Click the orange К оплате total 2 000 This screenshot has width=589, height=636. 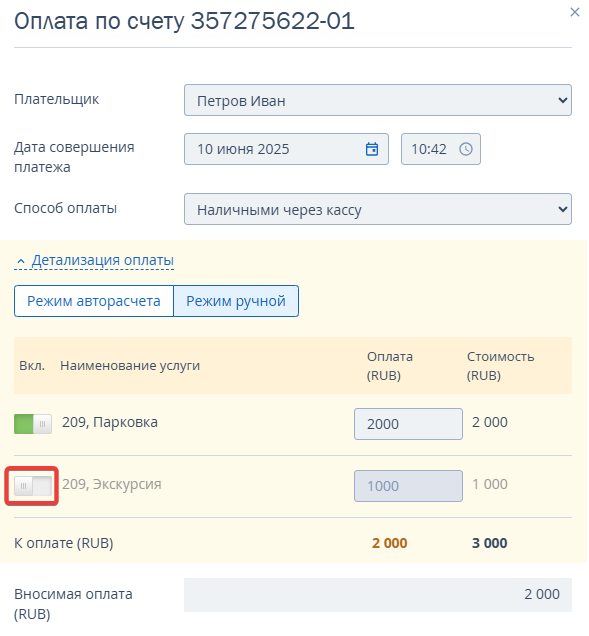point(389,543)
